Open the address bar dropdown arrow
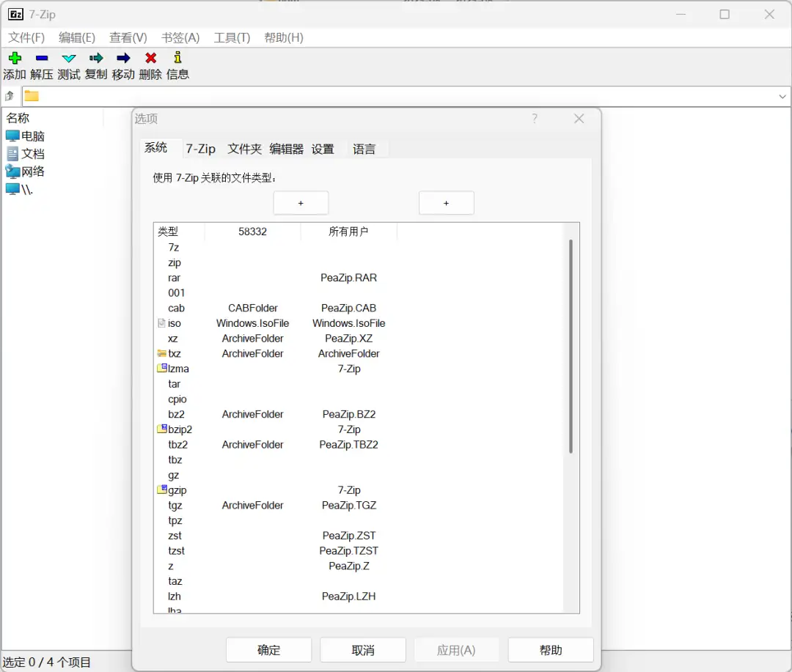The height and width of the screenshot is (672, 792). click(x=782, y=96)
